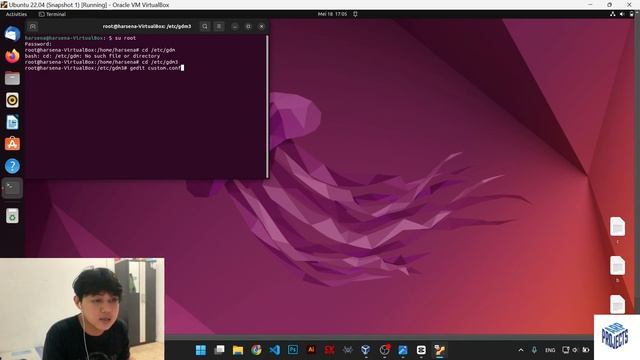The image size is (640, 360).
Task: Open LibreOffice Writer from the dock
Action: 12,122
